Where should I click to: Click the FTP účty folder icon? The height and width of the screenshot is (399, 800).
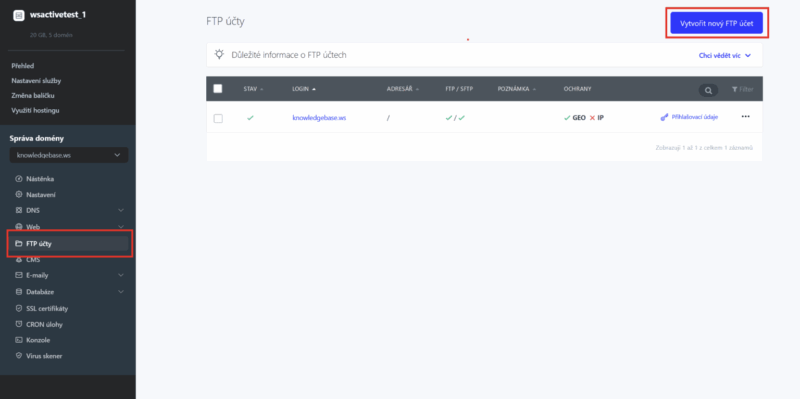tap(19, 244)
